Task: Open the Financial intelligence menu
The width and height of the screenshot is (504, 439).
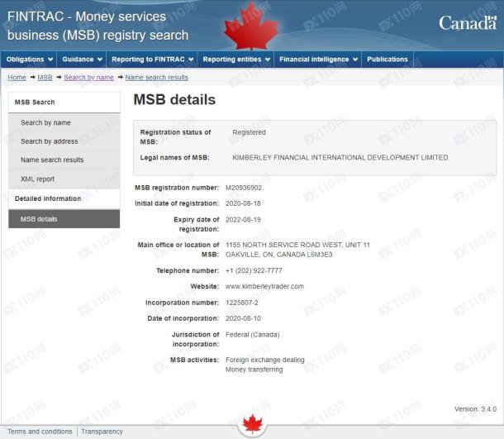Action: click(318, 60)
